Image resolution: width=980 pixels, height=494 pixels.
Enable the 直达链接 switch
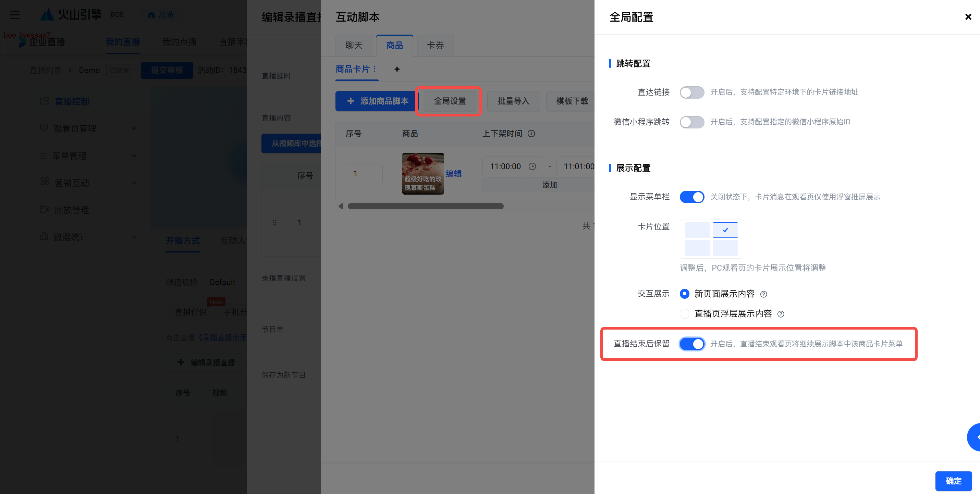tap(691, 92)
